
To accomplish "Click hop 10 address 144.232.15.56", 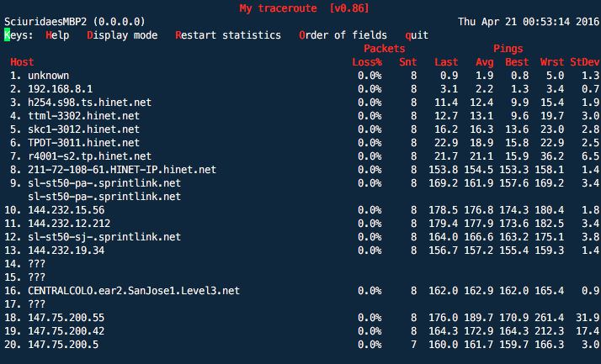I will click(66, 210).
